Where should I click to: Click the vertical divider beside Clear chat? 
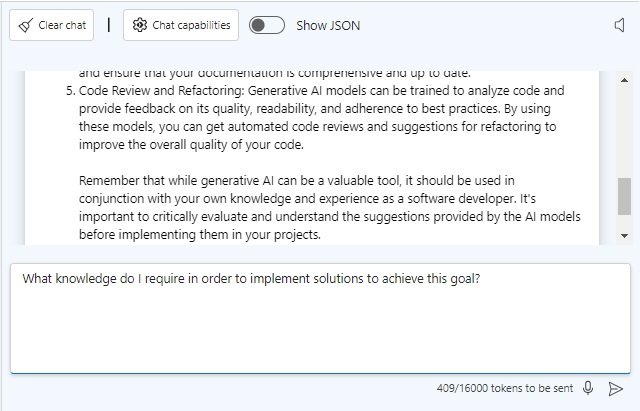click(109, 25)
